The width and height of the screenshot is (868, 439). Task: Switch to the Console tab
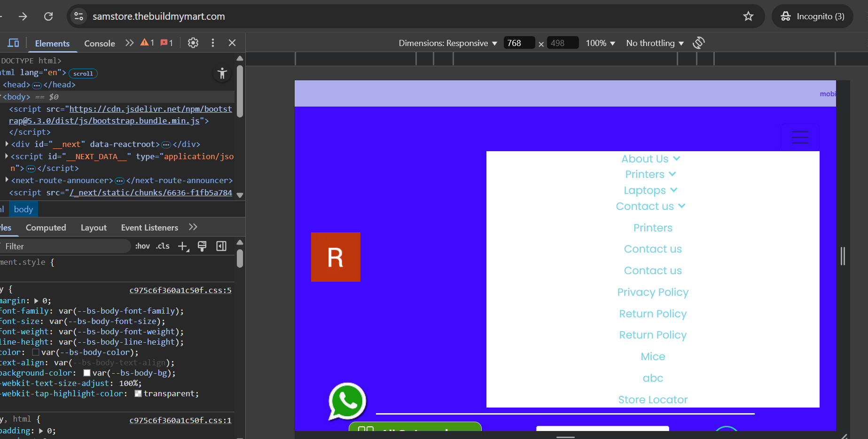click(x=100, y=44)
